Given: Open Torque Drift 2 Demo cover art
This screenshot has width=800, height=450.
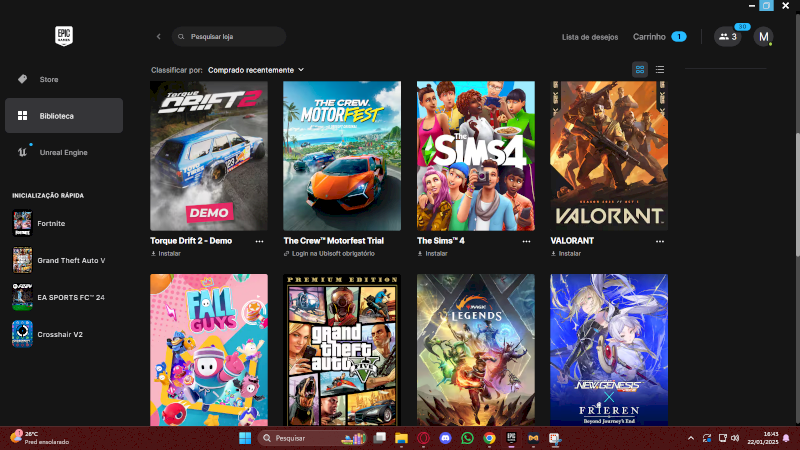Looking at the screenshot, I should (x=209, y=156).
